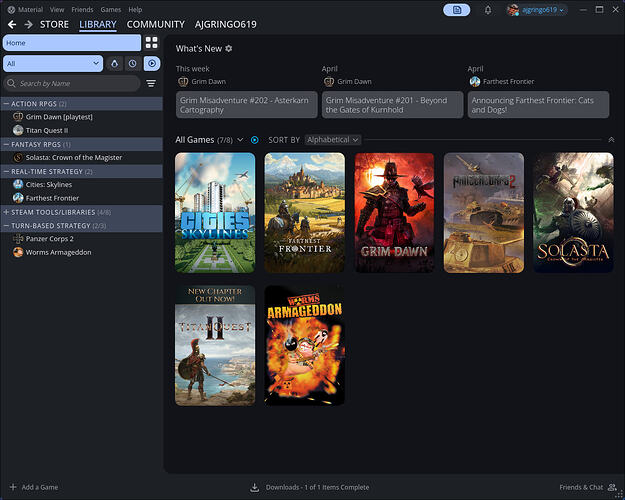Screen dimensions: 625x500
Task: Click the Worms Armageddon icon in the sidebar
Action: tap(18, 252)
